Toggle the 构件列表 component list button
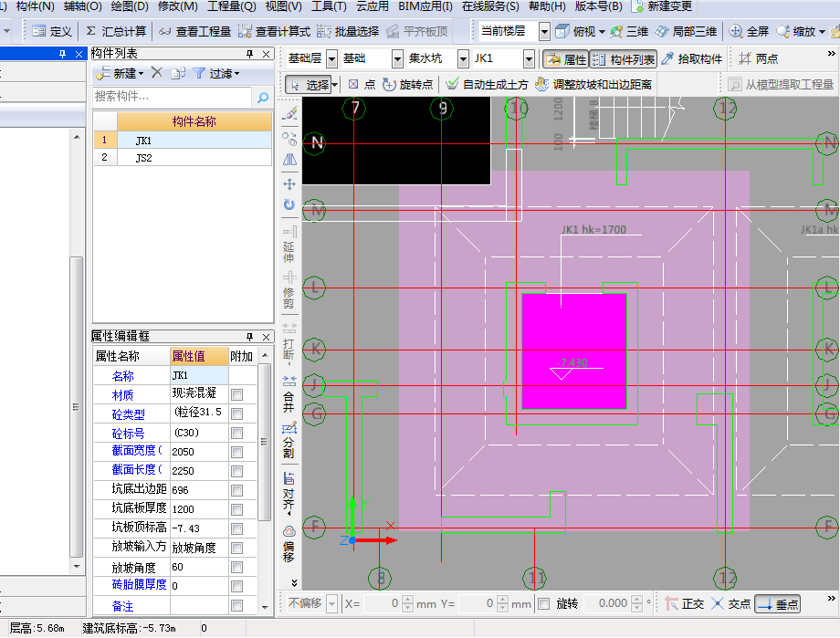The image size is (840, 638). tap(624, 59)
